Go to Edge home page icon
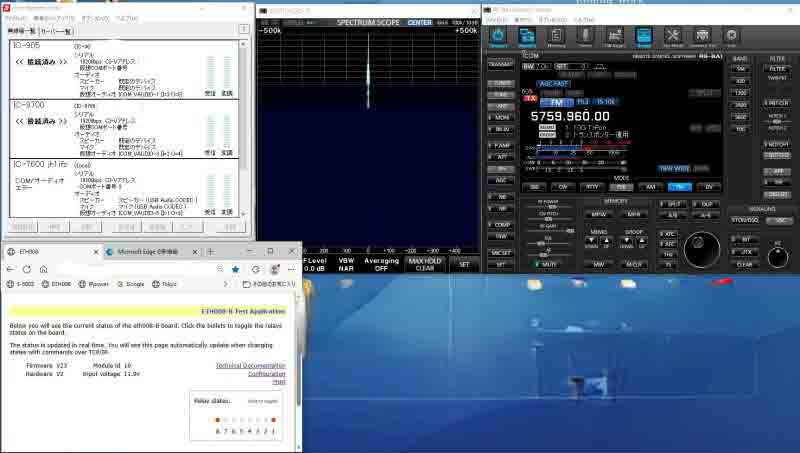This screenshot has width=800, height=453. 43,269
